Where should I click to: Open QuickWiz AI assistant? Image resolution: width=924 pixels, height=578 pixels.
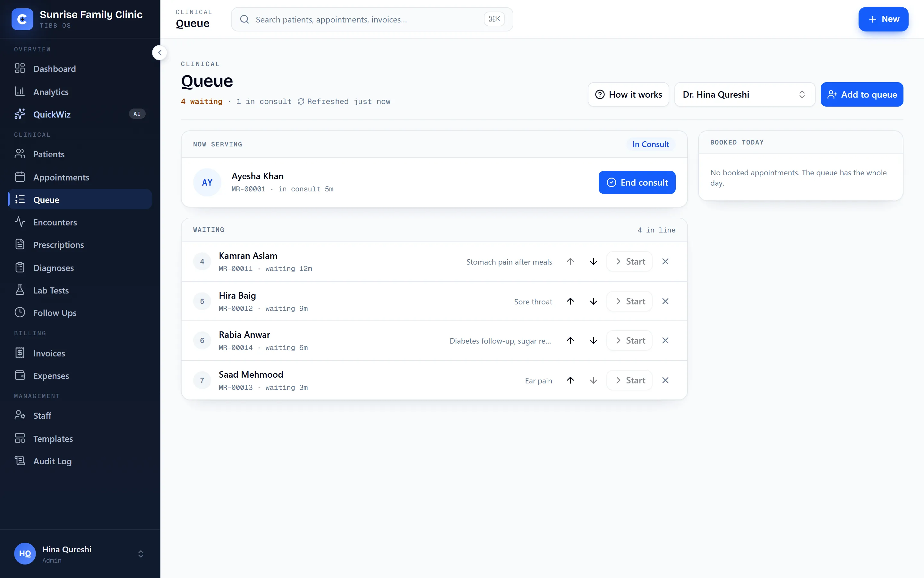coord(80,114)
